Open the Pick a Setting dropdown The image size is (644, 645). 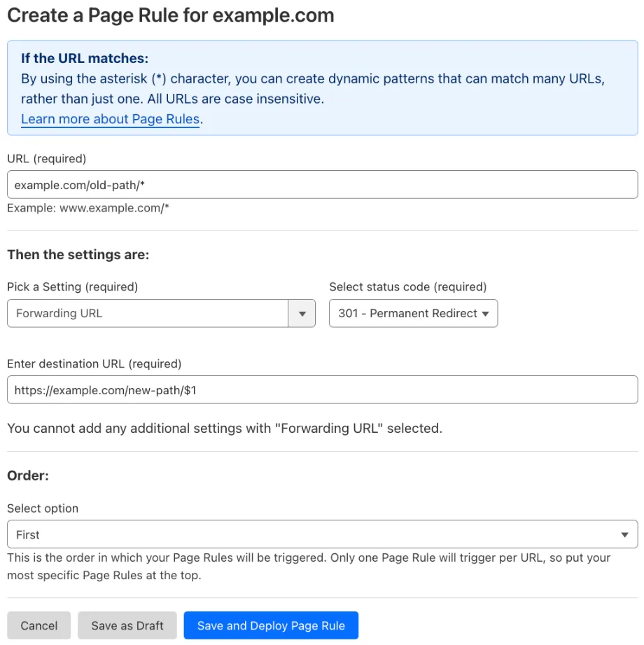click(x=161, y=313)
